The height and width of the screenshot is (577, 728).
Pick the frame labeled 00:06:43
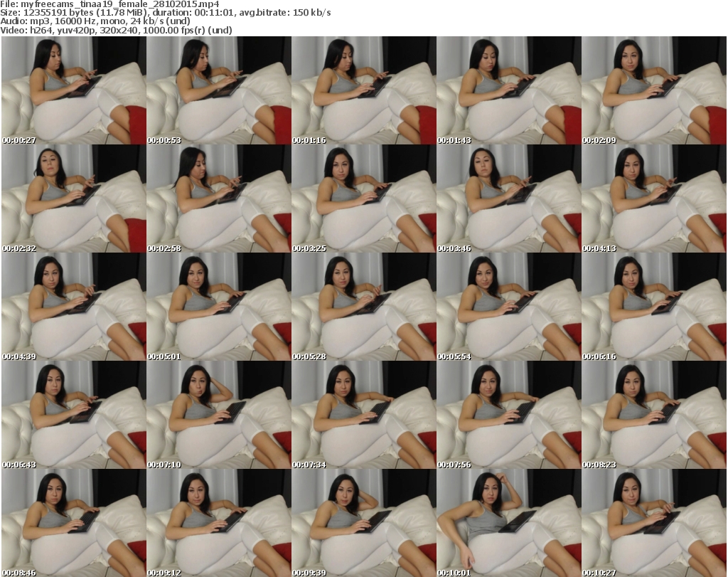(74, 415)
